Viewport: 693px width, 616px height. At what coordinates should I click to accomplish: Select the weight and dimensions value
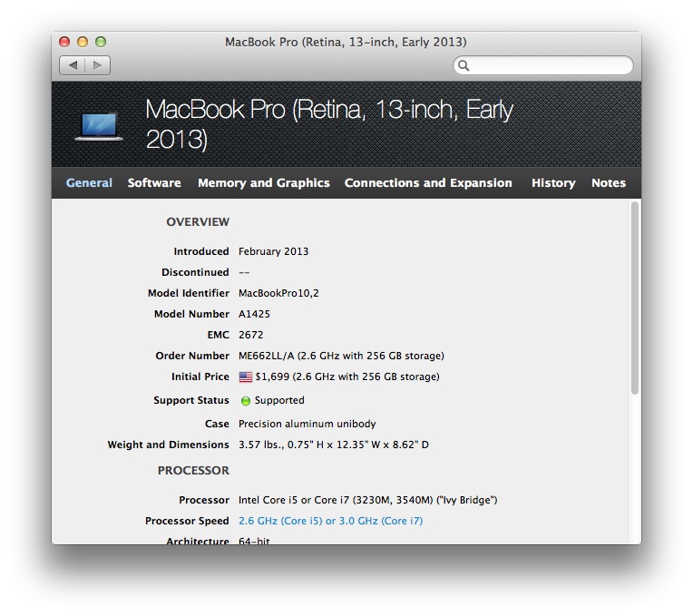334,445
